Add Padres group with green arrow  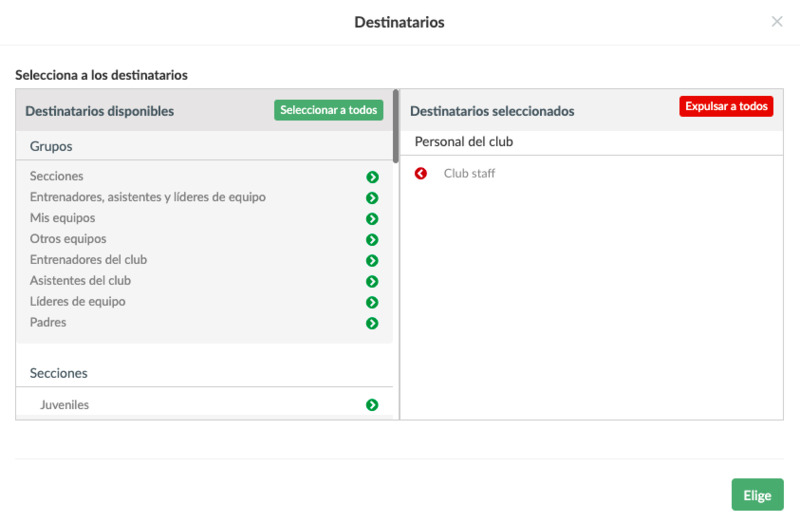click(x=372, y=324)
